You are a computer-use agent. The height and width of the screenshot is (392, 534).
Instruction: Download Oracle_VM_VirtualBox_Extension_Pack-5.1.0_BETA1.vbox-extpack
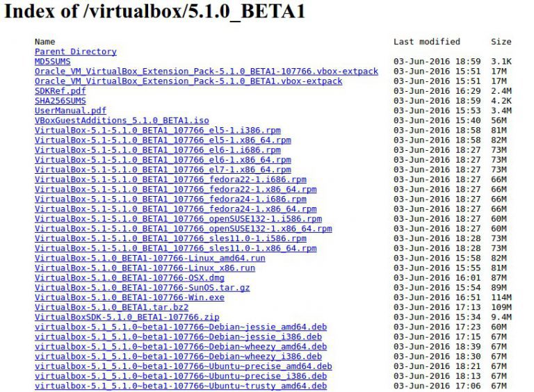click(188, 81)
